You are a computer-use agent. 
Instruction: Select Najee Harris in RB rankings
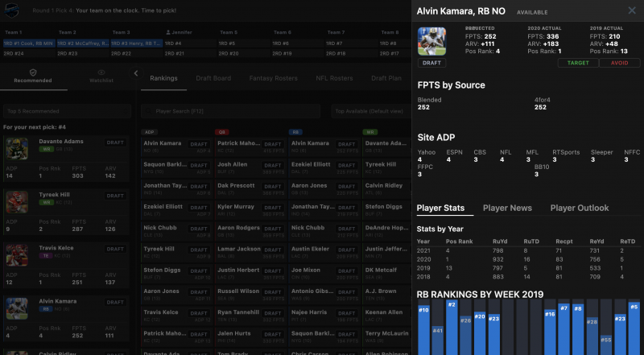click(x=309, y=312)
